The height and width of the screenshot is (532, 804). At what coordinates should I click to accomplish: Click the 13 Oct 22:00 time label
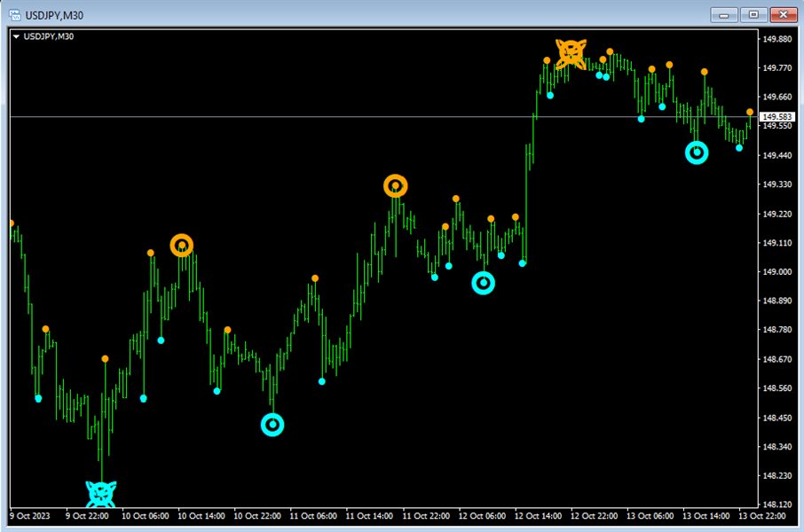[x=762, y=516]
